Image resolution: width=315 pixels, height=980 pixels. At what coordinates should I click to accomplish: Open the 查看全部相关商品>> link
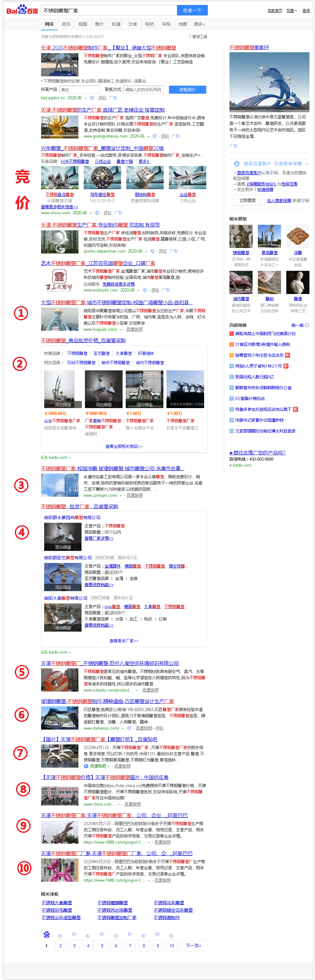(x=124, y=447)
